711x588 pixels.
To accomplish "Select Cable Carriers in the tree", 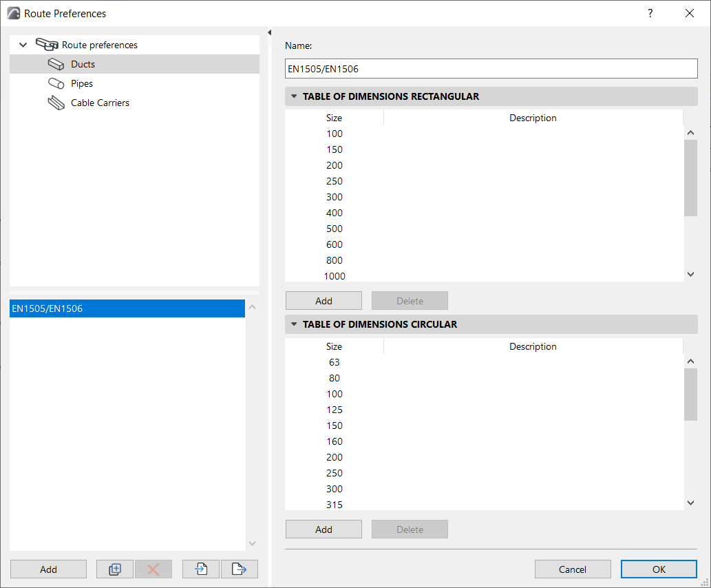I will [135, 103].
